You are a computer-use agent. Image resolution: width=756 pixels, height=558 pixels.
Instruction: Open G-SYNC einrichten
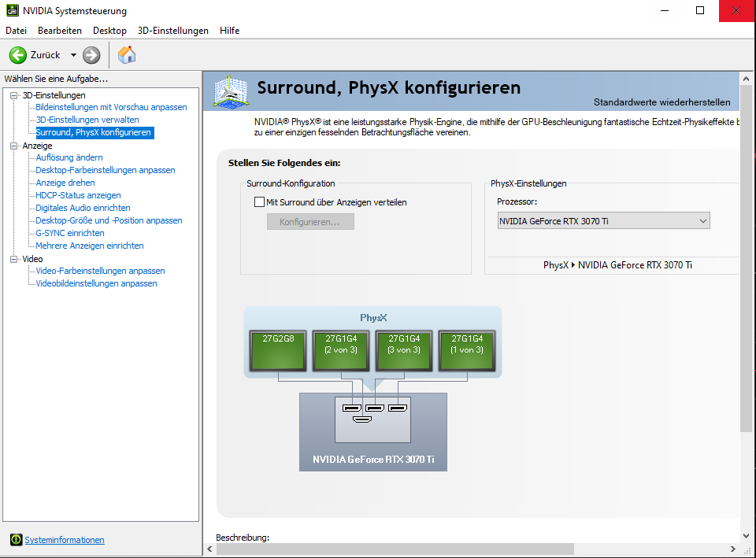[x=70, y=232]
